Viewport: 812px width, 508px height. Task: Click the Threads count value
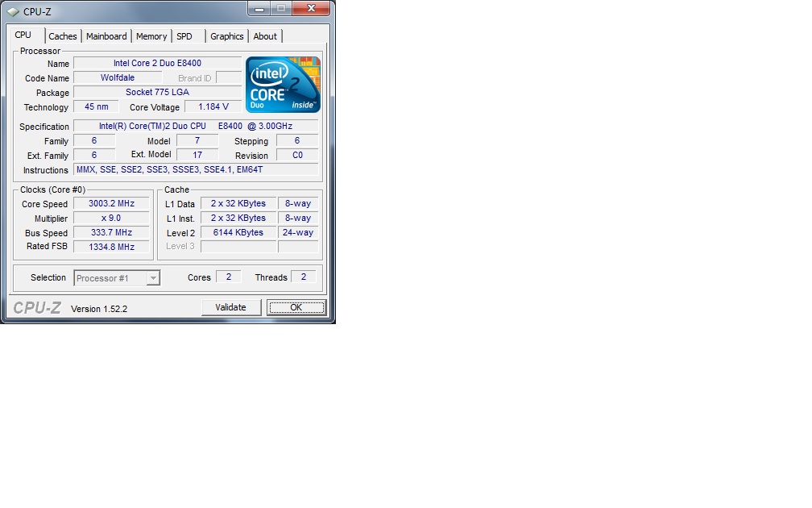pos(304,277)
